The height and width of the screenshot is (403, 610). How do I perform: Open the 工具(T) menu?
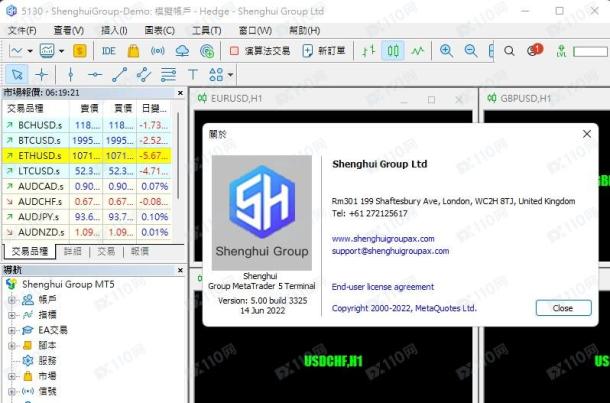pos(207,30)
